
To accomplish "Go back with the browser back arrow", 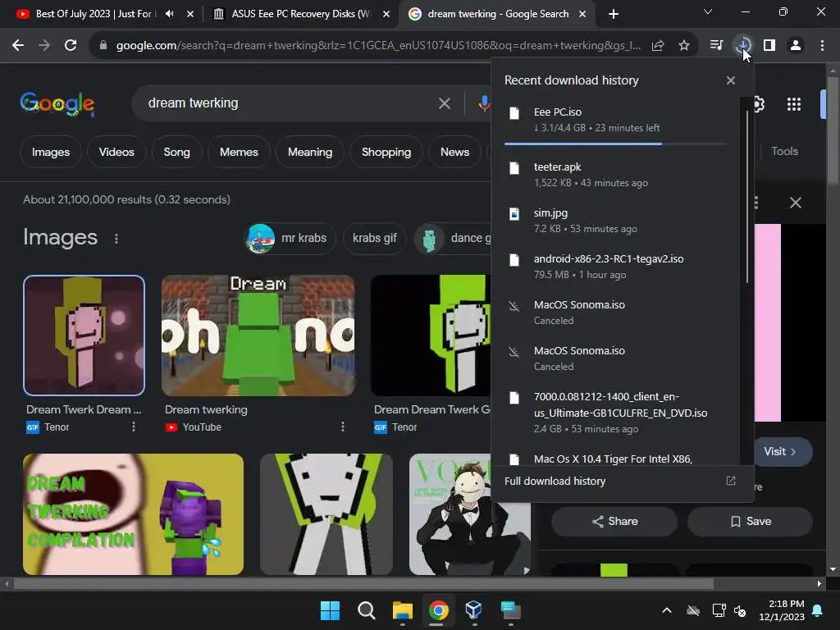I will click(18, 46).
